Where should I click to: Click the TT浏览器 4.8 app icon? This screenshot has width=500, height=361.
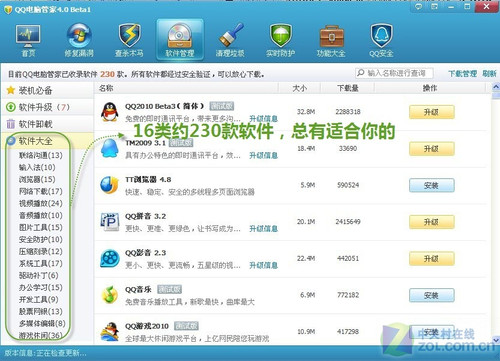click(109, 185)
